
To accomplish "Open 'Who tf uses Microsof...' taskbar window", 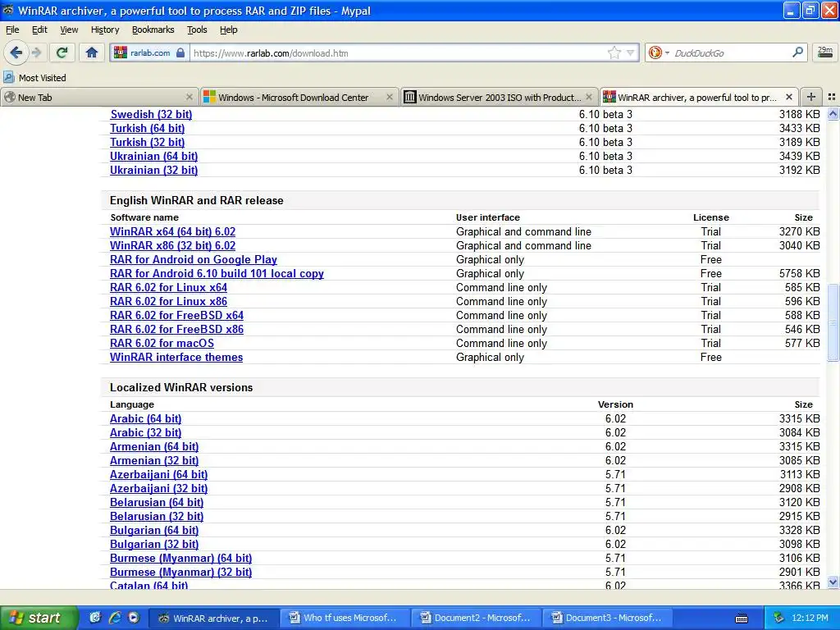I will coord(344,618).
